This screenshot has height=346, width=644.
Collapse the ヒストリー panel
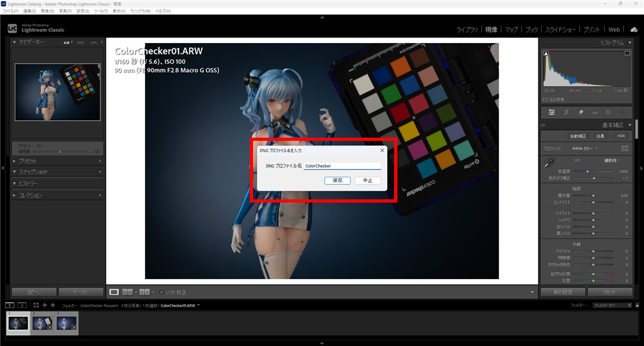click(x=14, y=184)
